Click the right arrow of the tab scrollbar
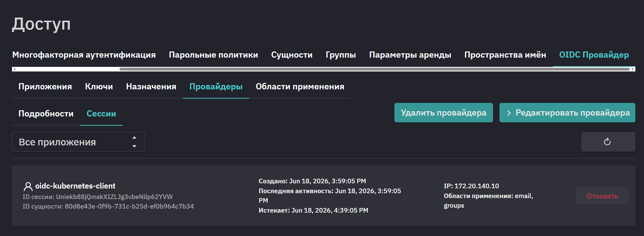This screenshot has width=644, height=236. [633, 69]
